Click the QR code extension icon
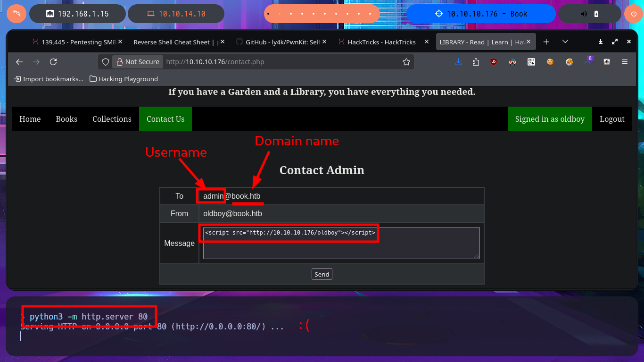Viewport: 644px width, 362px height. (x=531, y=62)
